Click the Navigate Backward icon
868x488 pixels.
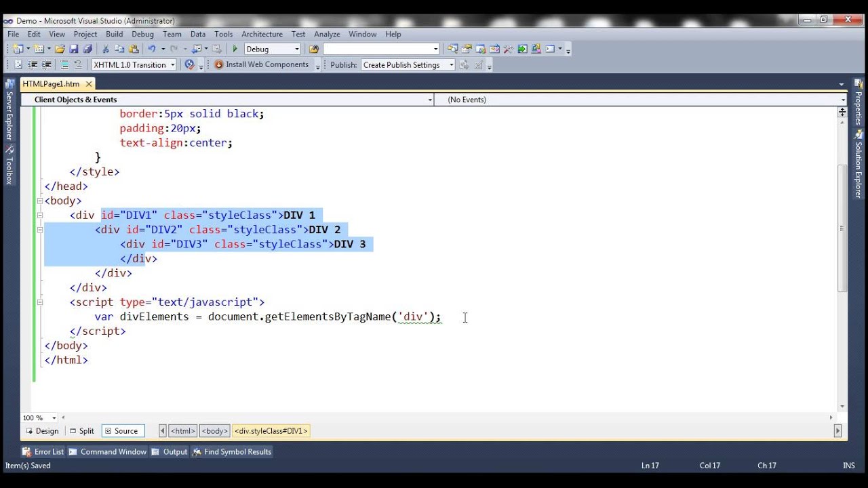(197, 49)
